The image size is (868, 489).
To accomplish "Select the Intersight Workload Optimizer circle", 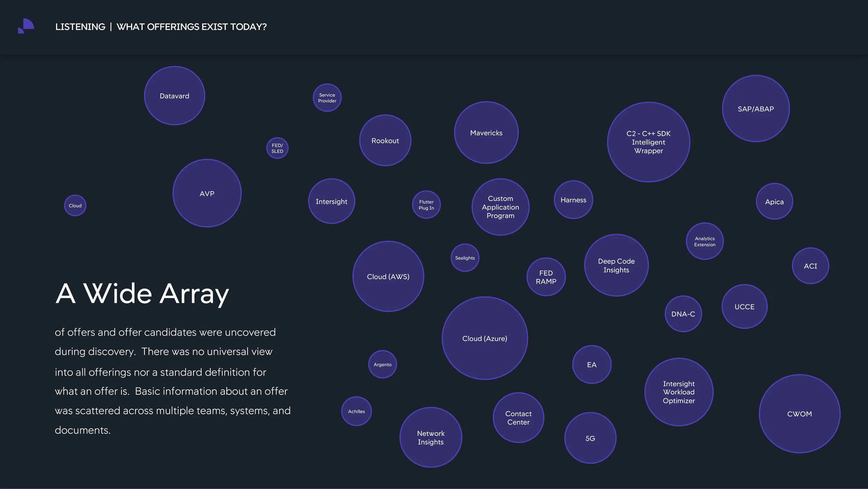I will pos(678,392).
